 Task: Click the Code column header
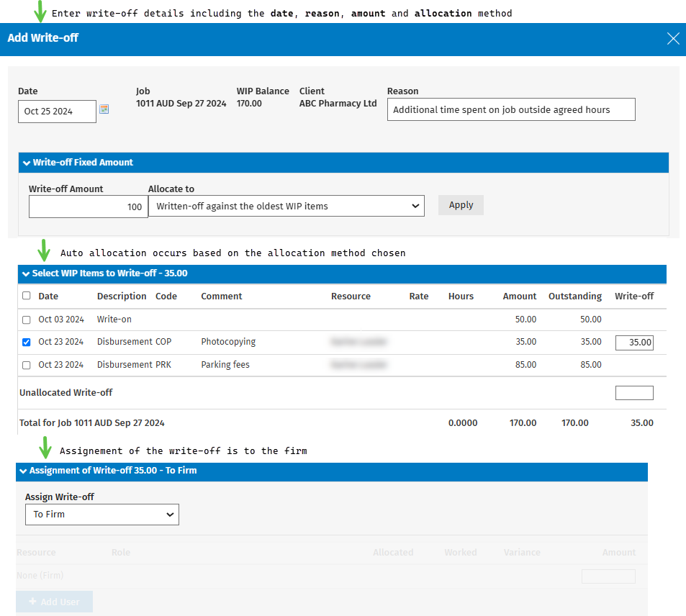point(166,296)
